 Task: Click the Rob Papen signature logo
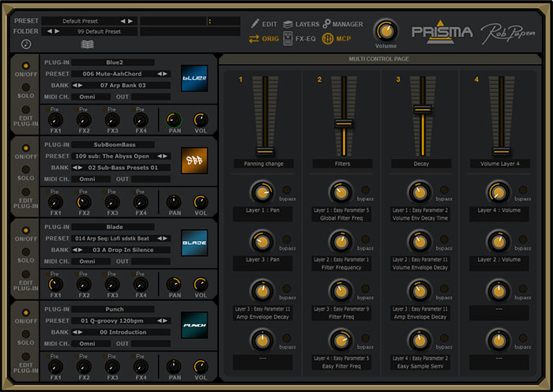pyautogui.click(x=508, y=33)
